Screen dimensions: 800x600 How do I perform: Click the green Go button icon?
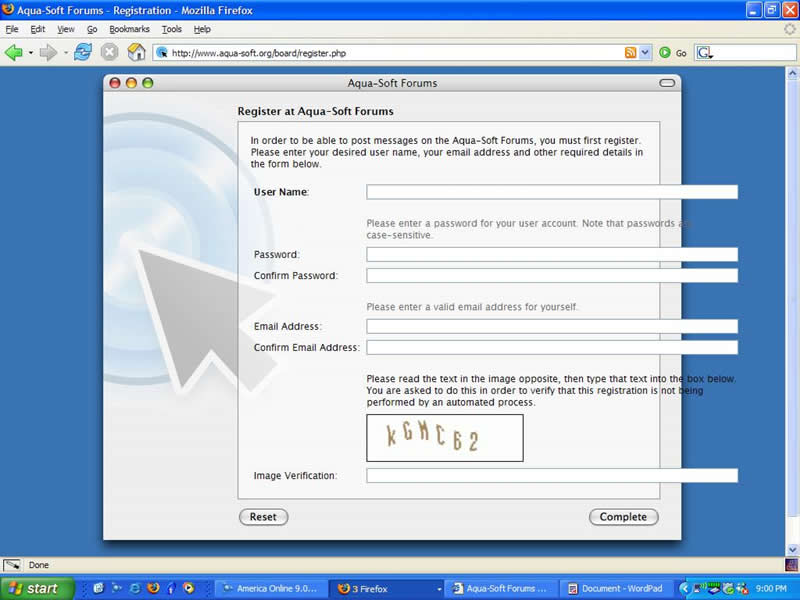[x=665, y=53]
